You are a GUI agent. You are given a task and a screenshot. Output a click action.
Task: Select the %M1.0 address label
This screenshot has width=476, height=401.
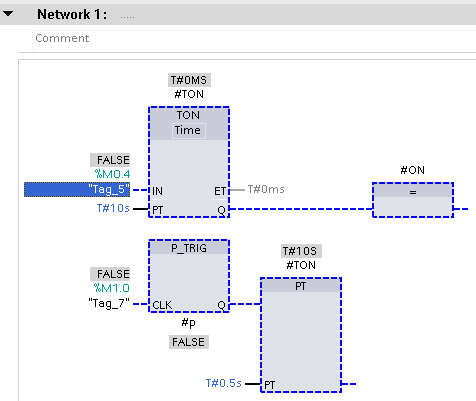pyautogui.click(x=112, y=288)
